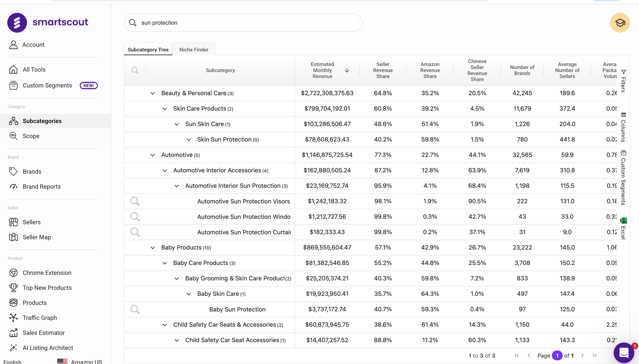
Task: Expand Child Safety Car Seat Accessories
Action: click(177, 340)
